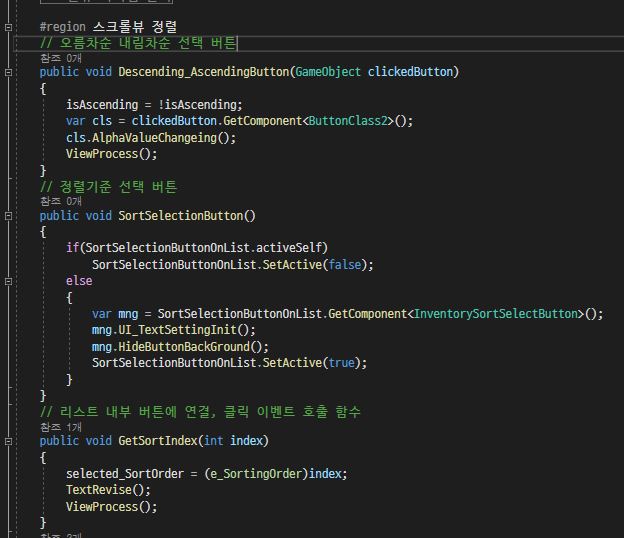Viewport: 624px width, 538px height.
Task: Click the comment '// 정렬기준 선택 버튼'
Action: tap(108, 187)
